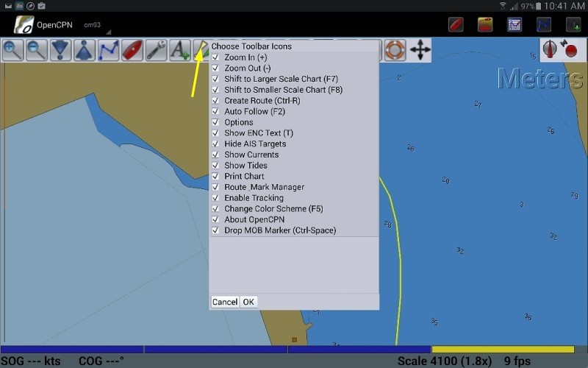Viewport: 588px width, 368px height.
Task: Tap the compass notification icon in status bar
Action: [x=30, y=6]
